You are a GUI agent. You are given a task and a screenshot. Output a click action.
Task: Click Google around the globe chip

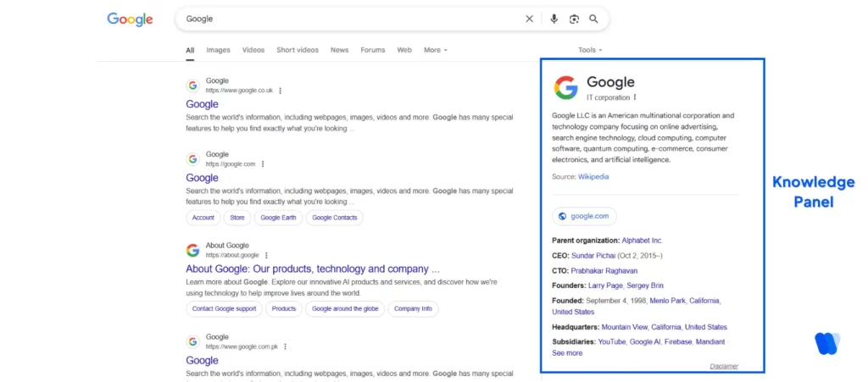pyautogui.click(x=346, y=308)
